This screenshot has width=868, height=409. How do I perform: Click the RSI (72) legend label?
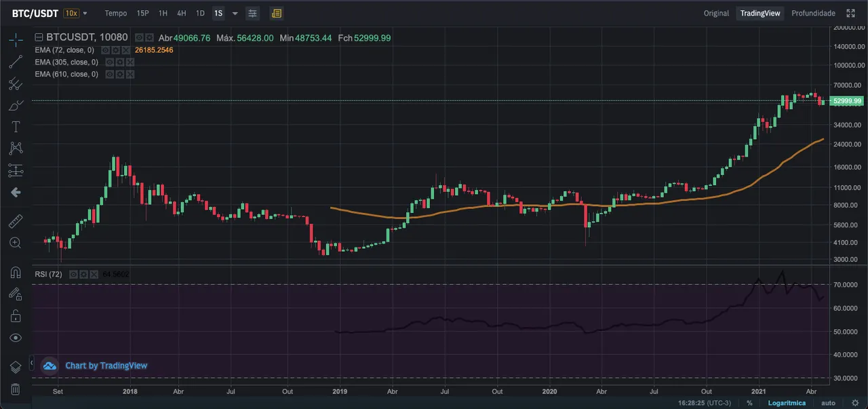[48, 274]
